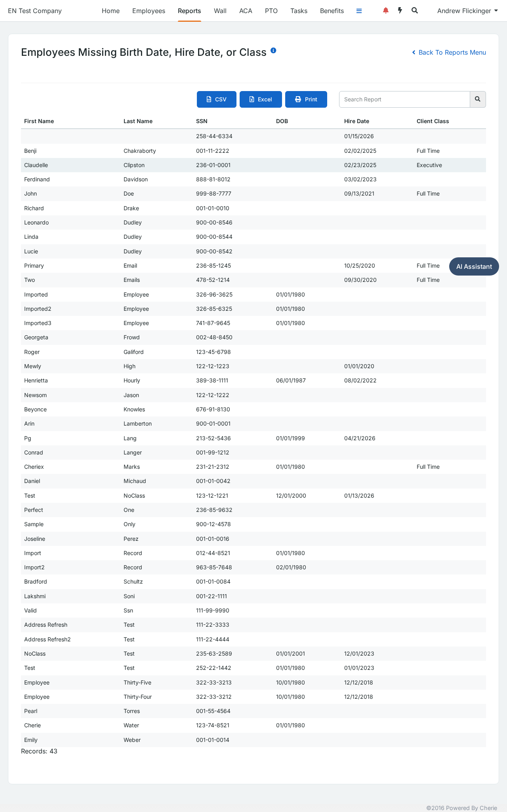This screenshot has height=812, width=507.
Task: Open the ACA tab
Action: (246, 11)
